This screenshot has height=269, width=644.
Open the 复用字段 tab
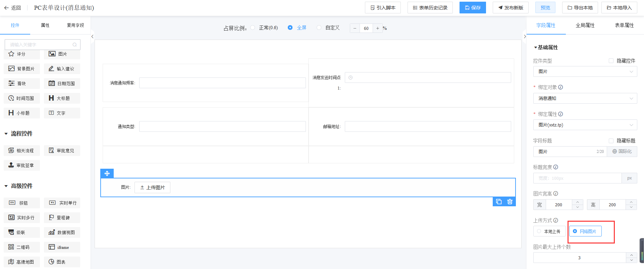click(75, 25)
